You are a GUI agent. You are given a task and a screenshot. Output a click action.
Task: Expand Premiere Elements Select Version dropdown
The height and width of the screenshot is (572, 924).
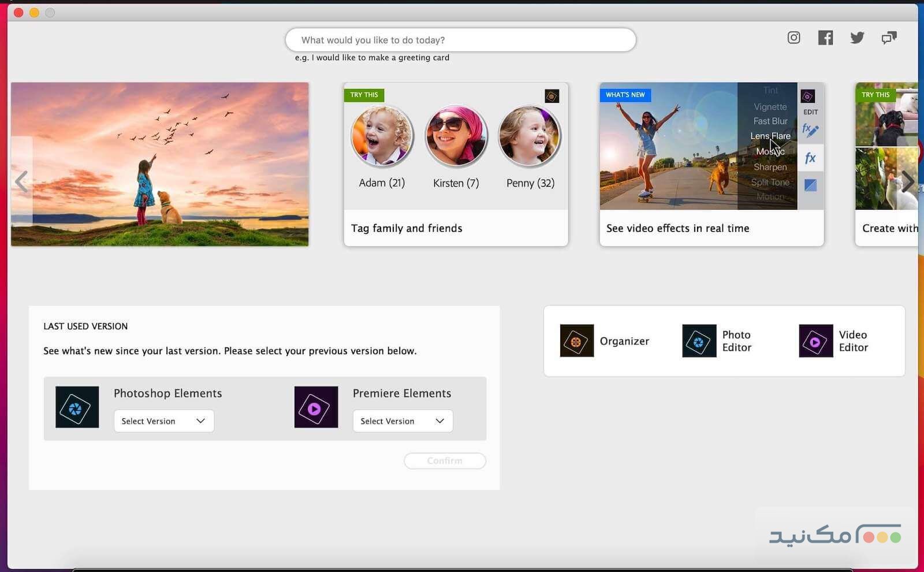click(403, 421)
